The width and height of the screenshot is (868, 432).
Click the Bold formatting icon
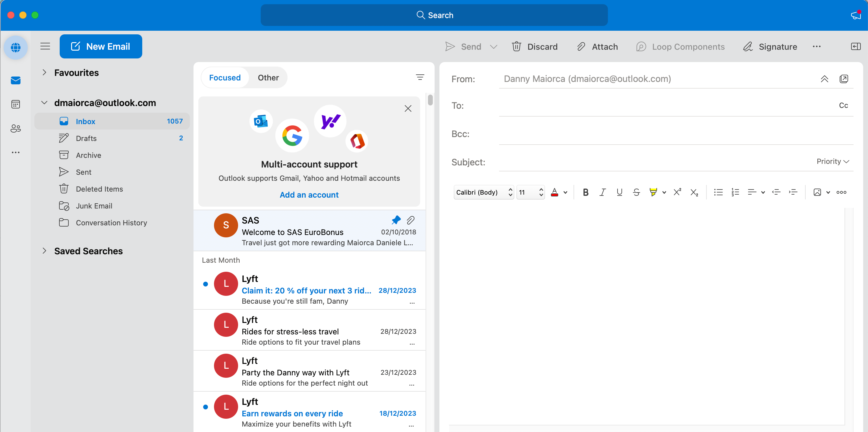(586, 193)
